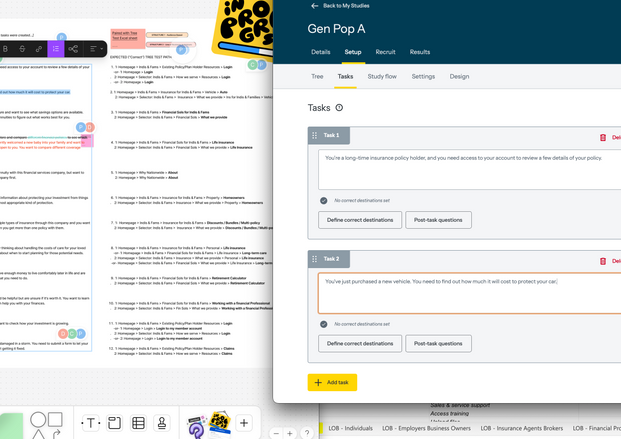This screenshot has width=621, height=439.
Task: Define correct destinations for Task 2
Action: [x=360, y=344]
